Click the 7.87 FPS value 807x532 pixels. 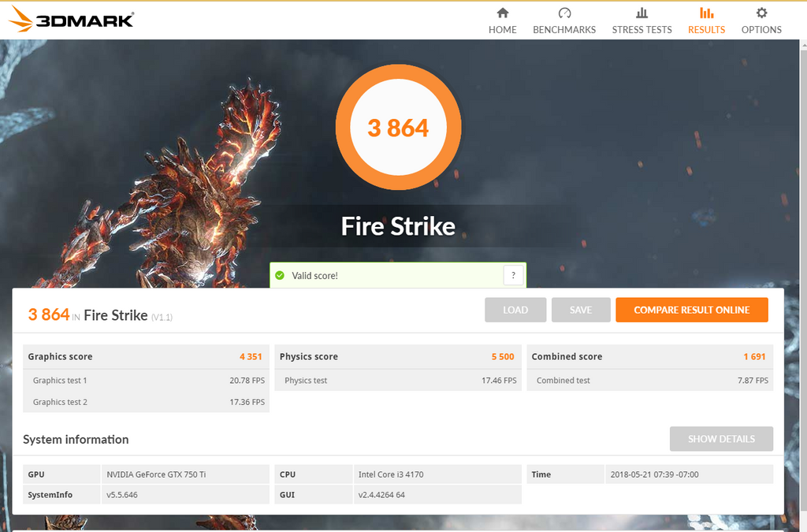click(753, 380)
